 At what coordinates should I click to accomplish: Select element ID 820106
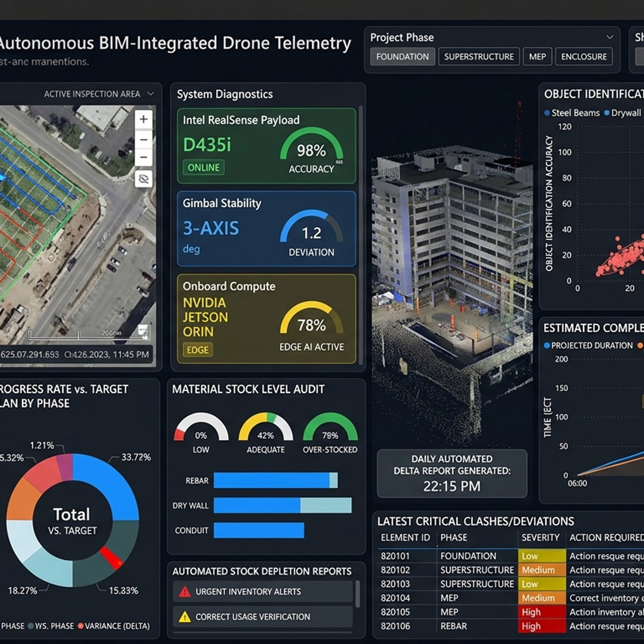click(x=395, y=626)
